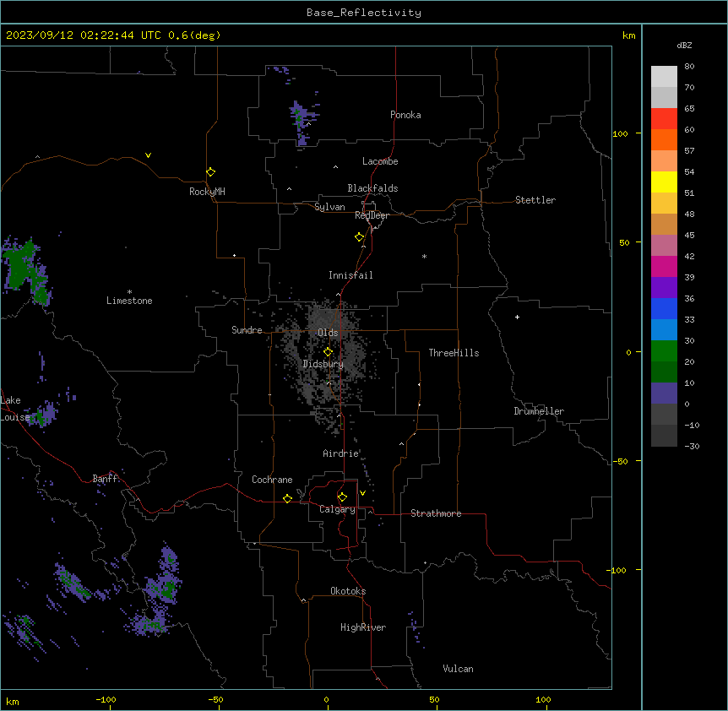Click the Base_Reflectivity title text
The width and height of the screenshot is (728, 711).
coord(364,13)
